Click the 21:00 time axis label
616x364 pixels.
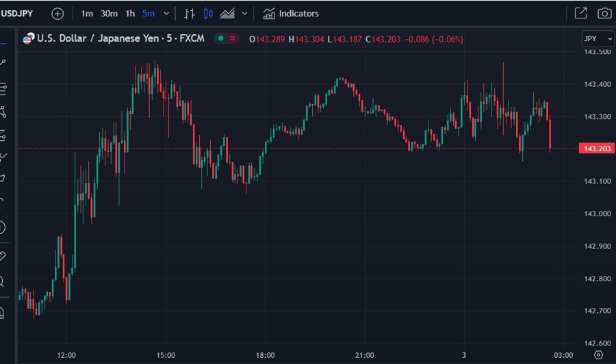(x=365, y=355)
